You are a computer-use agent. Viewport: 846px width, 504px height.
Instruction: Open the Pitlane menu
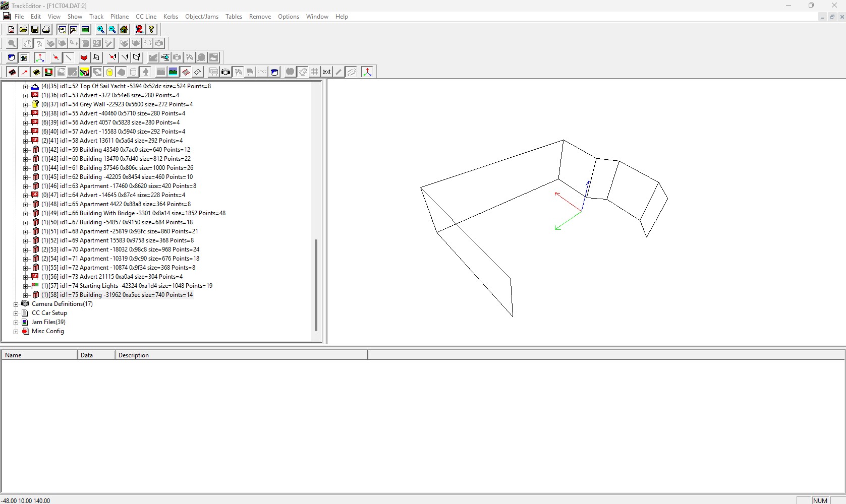pyautogui.click(x=120, y=17)
